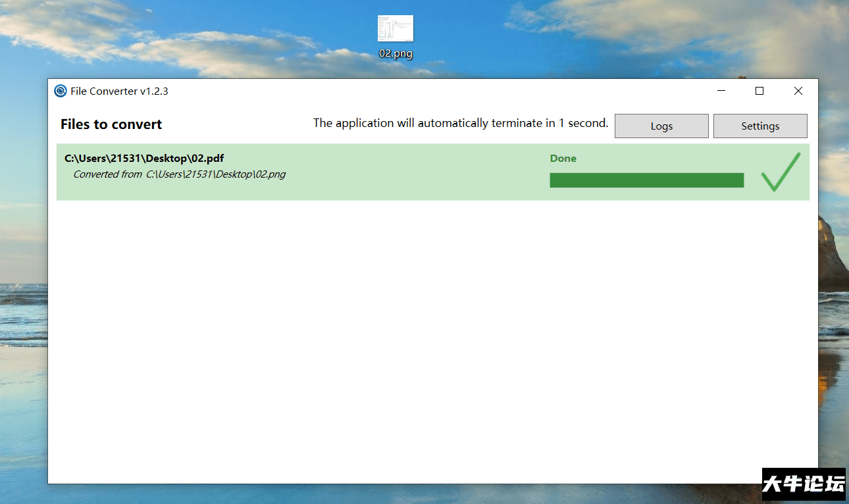Close the File Converter window
This screenshot has width=849, height=504.
(798, 91)
